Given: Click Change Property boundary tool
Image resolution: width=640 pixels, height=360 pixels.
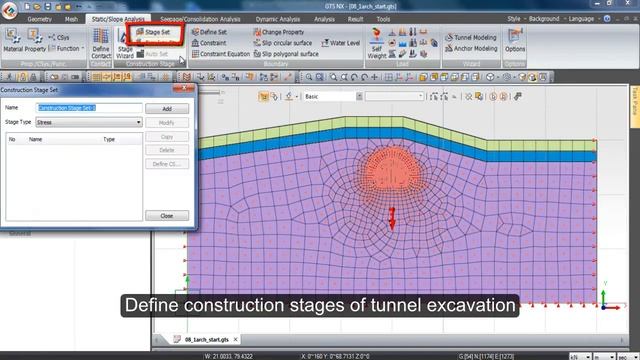Looking at the screenshot, I should [279, 32].
